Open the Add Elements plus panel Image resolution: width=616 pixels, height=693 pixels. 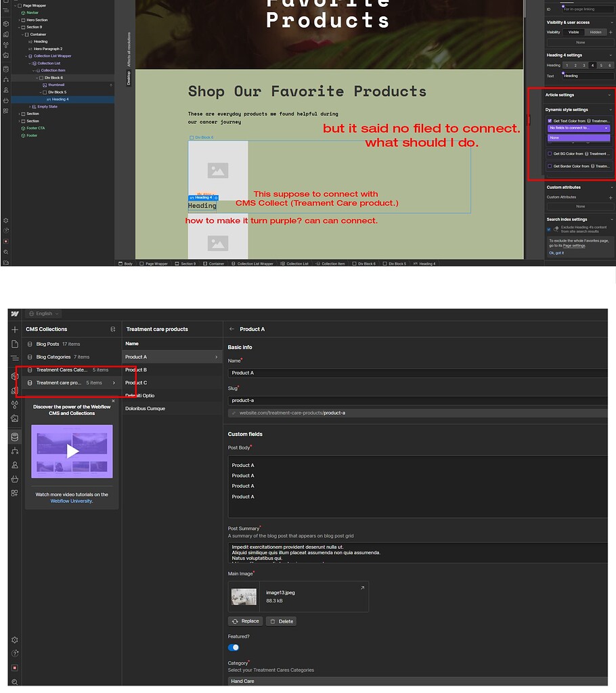point(15,330)
